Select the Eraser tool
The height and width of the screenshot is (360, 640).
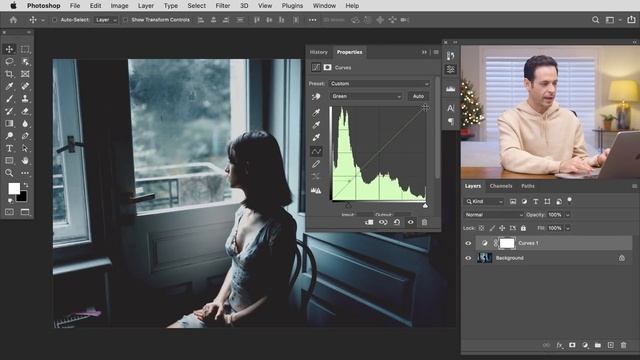(25, 111)
